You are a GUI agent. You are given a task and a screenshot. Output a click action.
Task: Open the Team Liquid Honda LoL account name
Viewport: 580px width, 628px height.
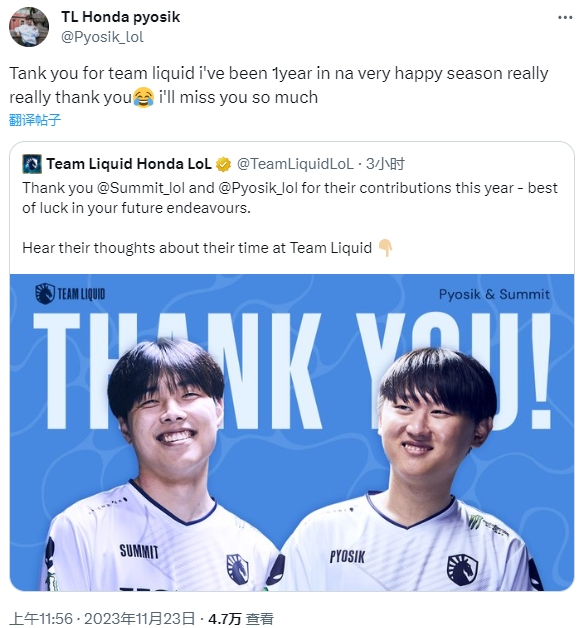click(129, 164)
